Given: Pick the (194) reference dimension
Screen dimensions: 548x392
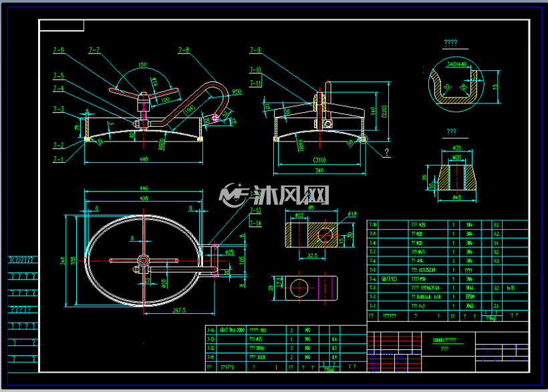Looking at the screenshot, I should coord(189,110).
